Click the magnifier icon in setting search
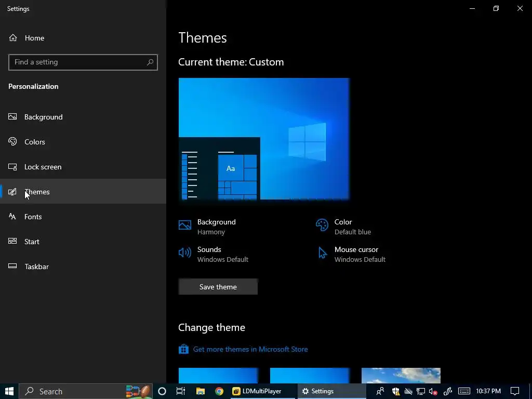532x399 pixels. pos(150,62)
